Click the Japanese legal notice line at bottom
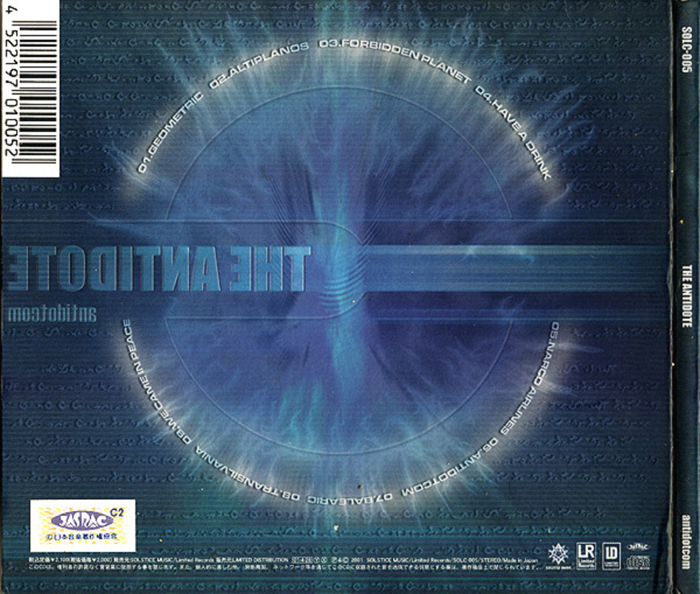700x594 pixels. (284, 567)
